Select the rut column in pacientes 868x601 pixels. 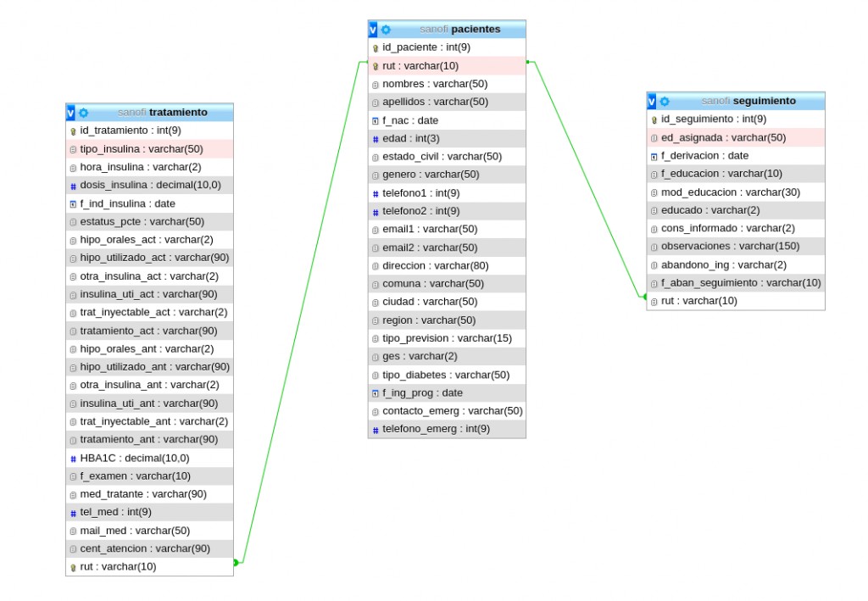point(420,66)
